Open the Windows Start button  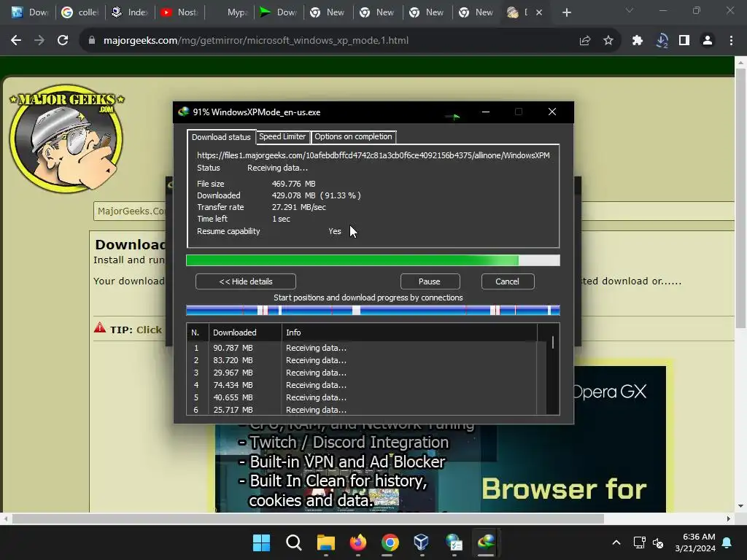pyautogui.click(x=261, y=542)
